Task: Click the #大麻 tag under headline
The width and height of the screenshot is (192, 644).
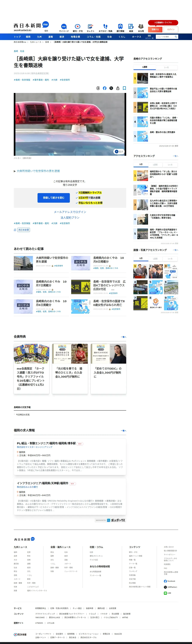Action: [54, 80]
